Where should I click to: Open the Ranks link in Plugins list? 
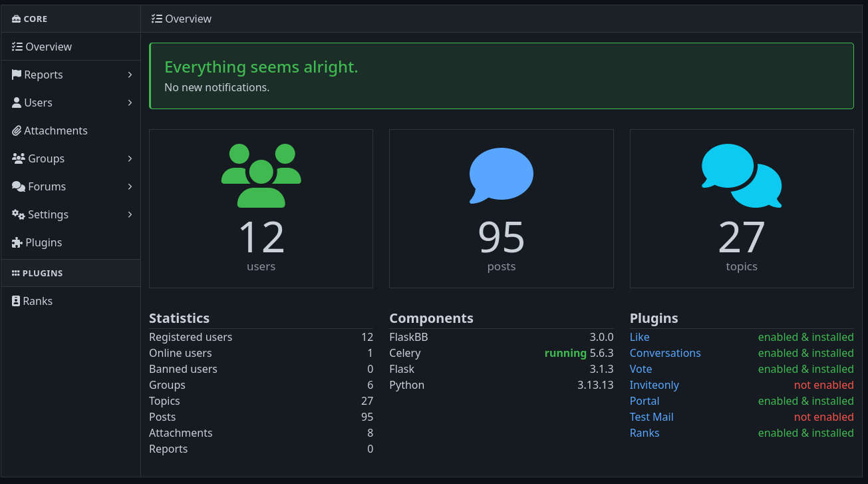[x=645, y=433]
